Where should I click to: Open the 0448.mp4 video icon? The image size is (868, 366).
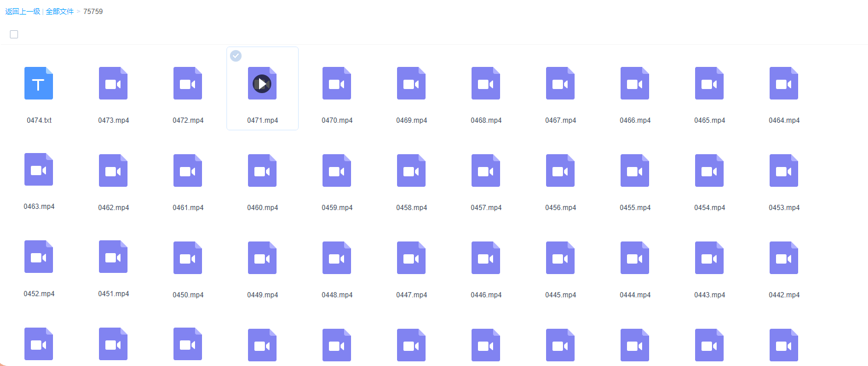tap(336, 258)
